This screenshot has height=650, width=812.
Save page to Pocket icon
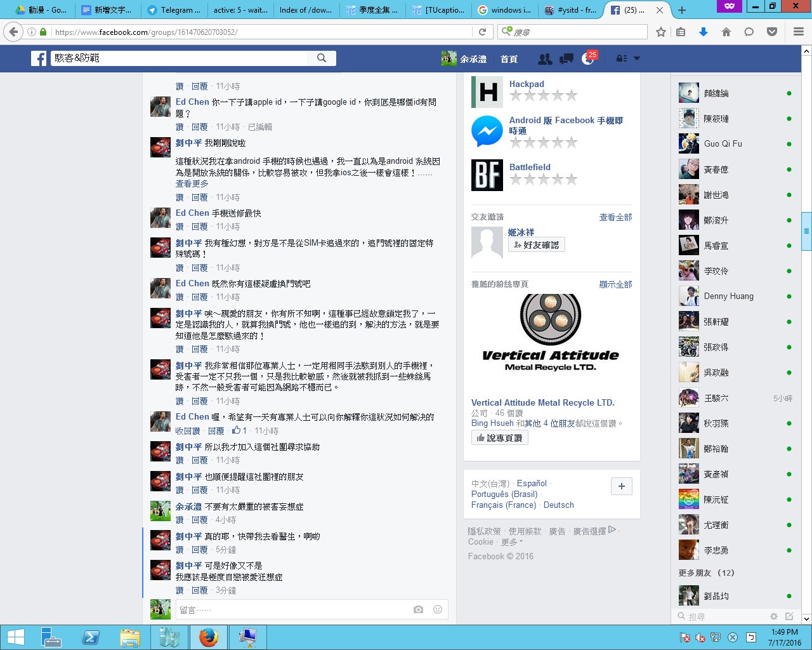[772, 32]
